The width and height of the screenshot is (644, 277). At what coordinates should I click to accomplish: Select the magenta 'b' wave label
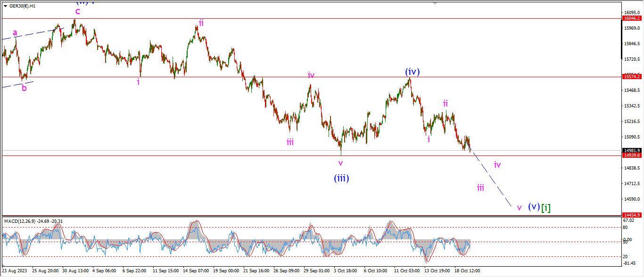24,88
